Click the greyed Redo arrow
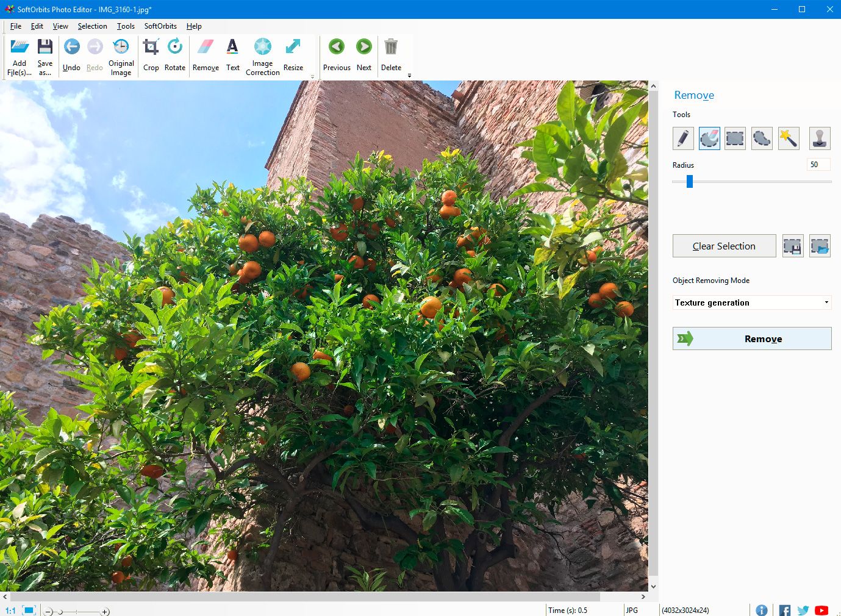The width and height of the screenshot is (841, 616). pyautogui.click(x=95, y=47)
